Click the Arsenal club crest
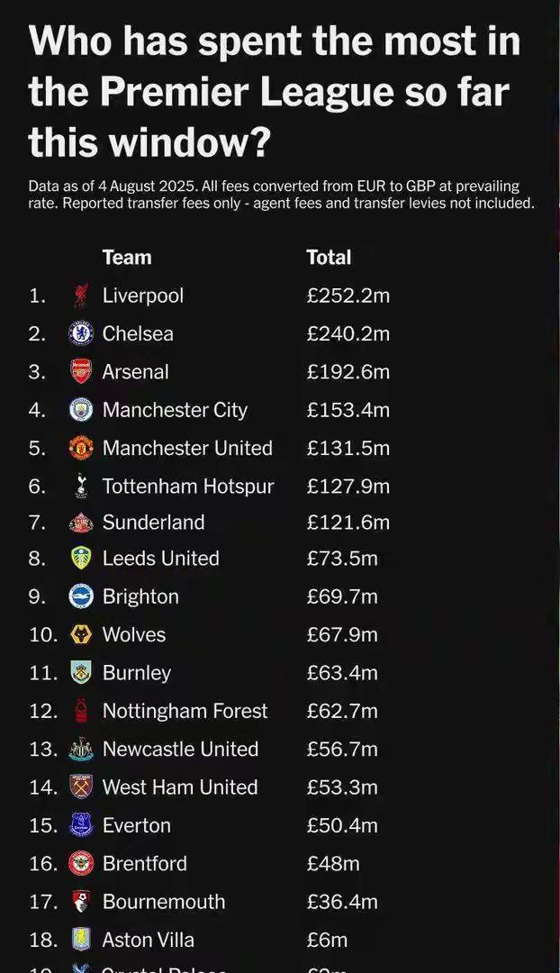This screenshot has height=973, width=560. click(81, 372)
